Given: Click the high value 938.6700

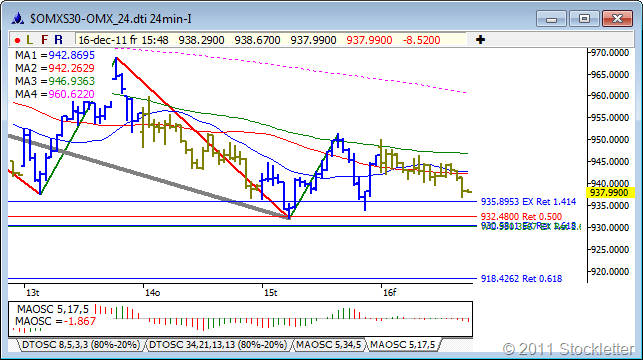Looking at the screenshot, I should 258,40.
